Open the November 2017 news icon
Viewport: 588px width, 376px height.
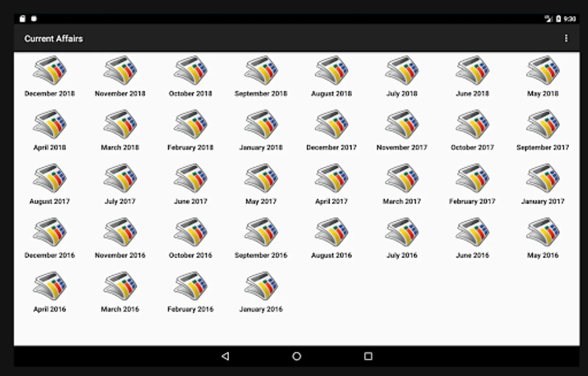click(x=402, y=124)
